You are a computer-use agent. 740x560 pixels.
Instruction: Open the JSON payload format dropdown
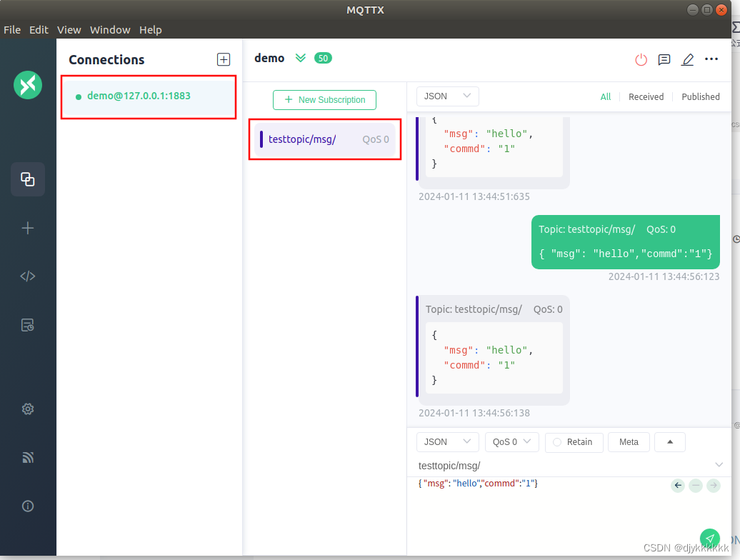pyautogui.click(x=447, y=441)
